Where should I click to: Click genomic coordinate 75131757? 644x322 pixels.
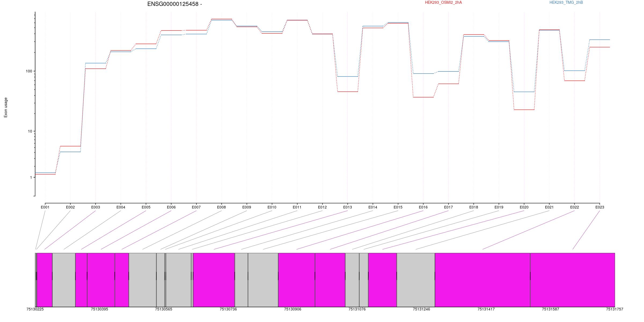[615, 309]
